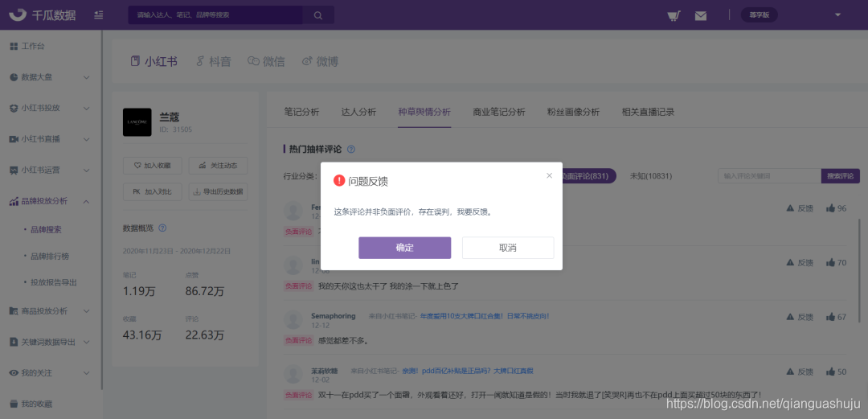
Task: Click help icon next to 热门抽样评论
Action: click(350, 149)
